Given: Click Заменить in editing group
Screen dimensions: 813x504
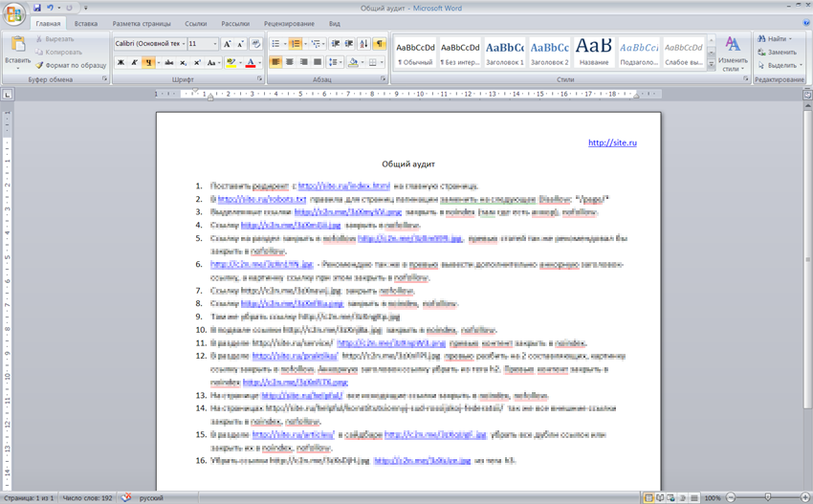Looking at the screenshot, I should click(x=777, y=52).
